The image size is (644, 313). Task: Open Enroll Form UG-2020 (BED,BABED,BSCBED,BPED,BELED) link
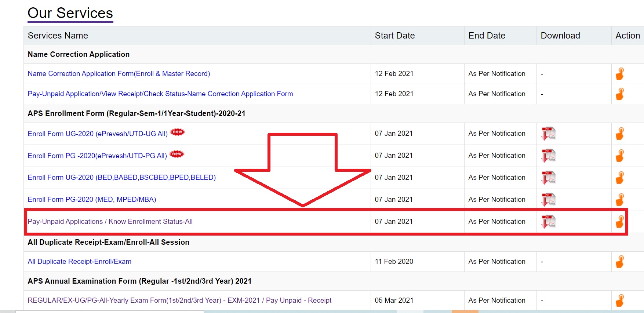(122, 178)
